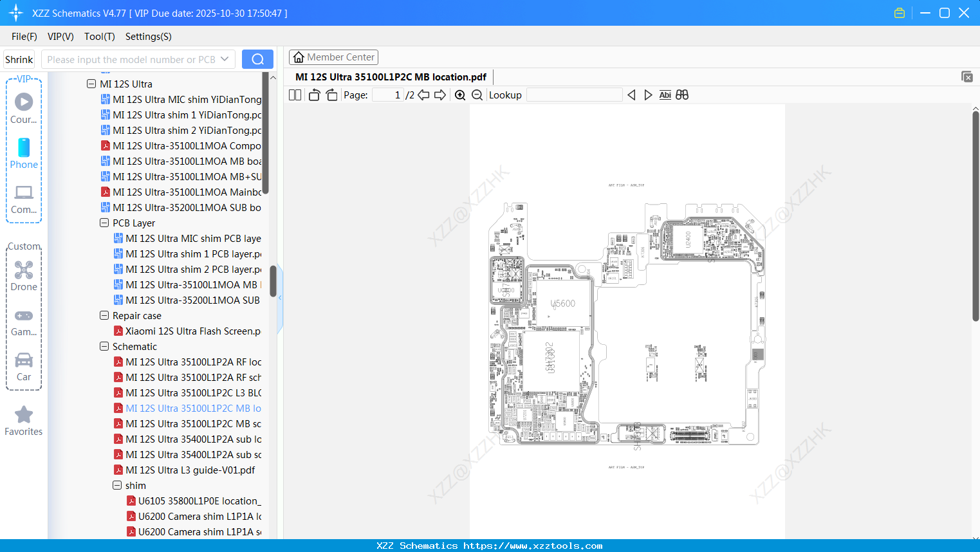Viewport: 980px width, 552px height.
Task: Click the Member Center button
Action: (333, 57)
